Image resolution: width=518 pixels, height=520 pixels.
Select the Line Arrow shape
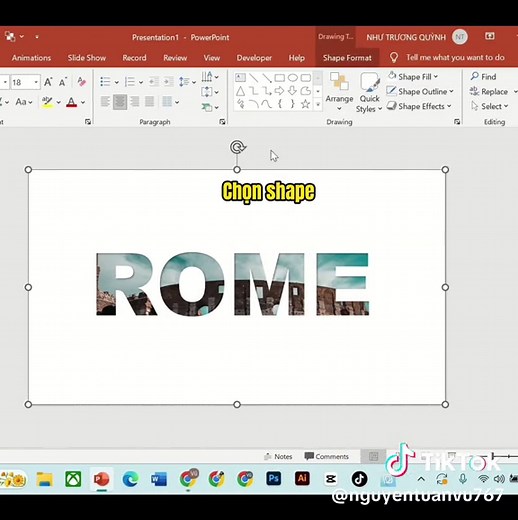click(x=267, y=78)
